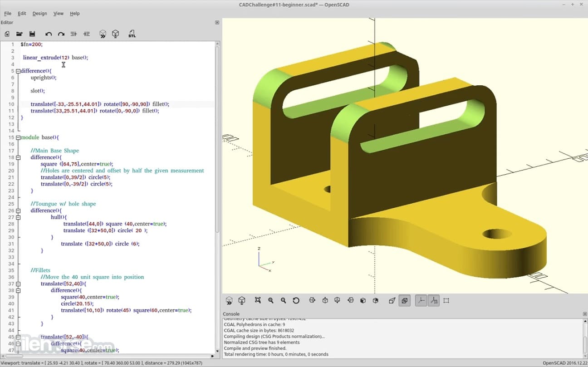Export the model as STL
Screen dimensions: 588x367
tap(132, 34)
